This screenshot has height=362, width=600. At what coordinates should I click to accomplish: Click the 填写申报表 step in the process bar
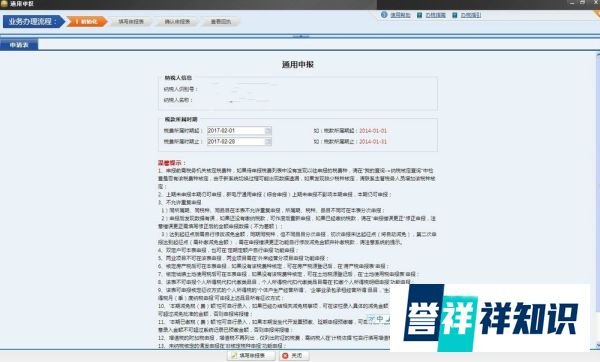(x=131, y=22)
